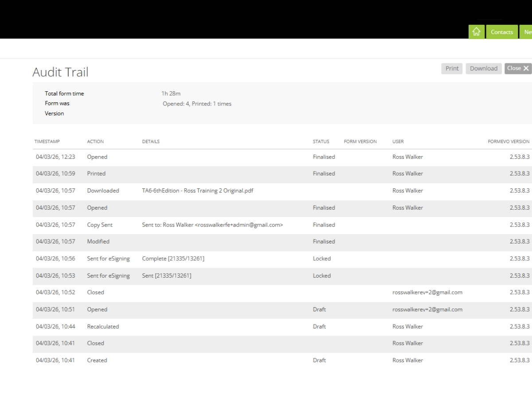Select Locked status on Complete row
The image size is (532, 403).
(322, 258)
